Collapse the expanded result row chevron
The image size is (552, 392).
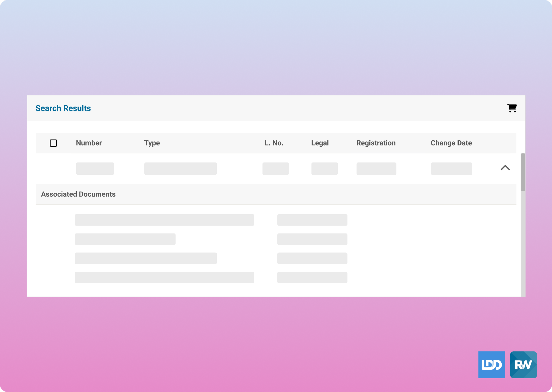(505, 168)
